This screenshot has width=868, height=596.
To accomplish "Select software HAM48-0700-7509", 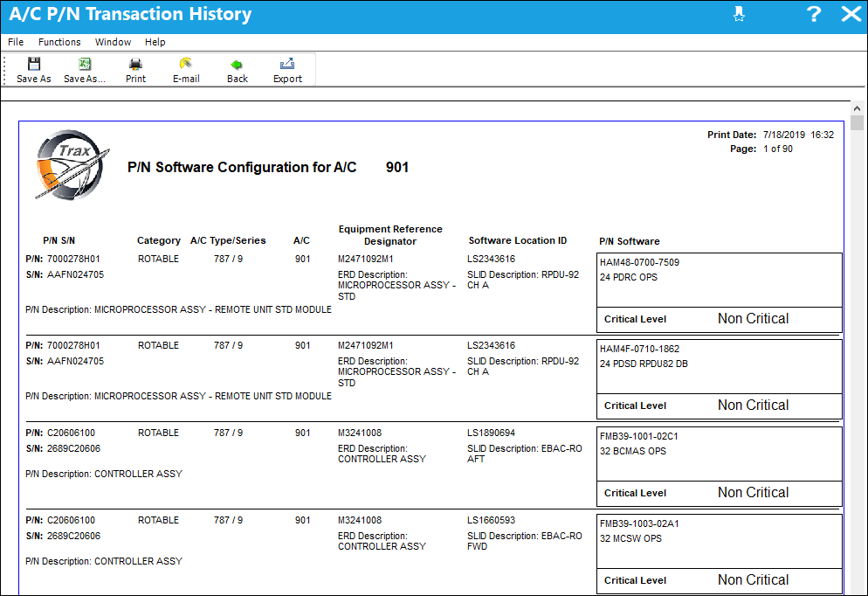I will (x=639, y=262).
